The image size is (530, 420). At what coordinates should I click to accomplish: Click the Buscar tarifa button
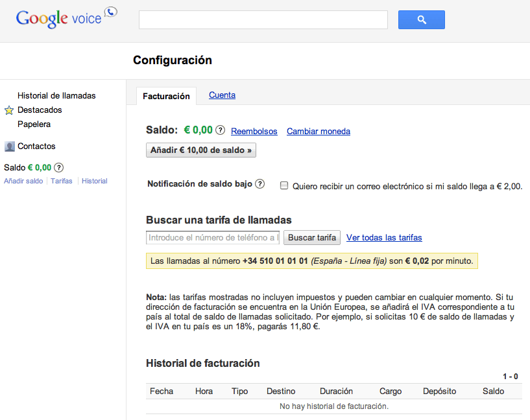pos(312,238)
